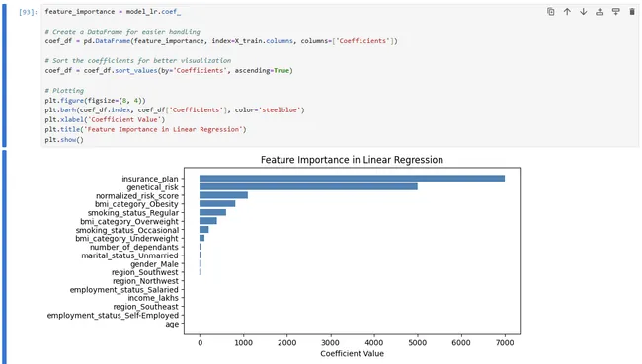Click the plt.figure figsize line
This screenshot has width=642, height=364.
point(96,100)
